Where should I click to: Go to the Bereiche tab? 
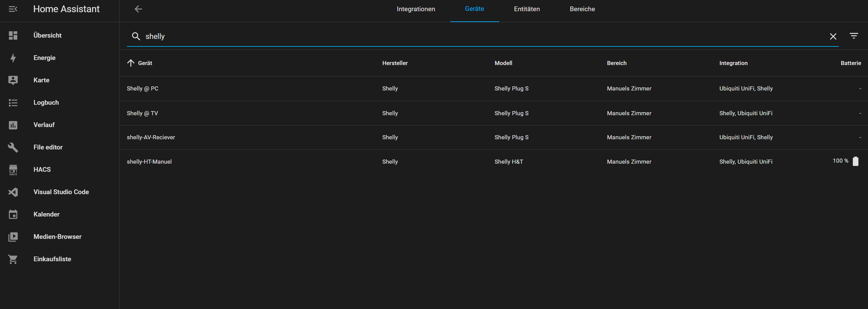coord(582,9)
